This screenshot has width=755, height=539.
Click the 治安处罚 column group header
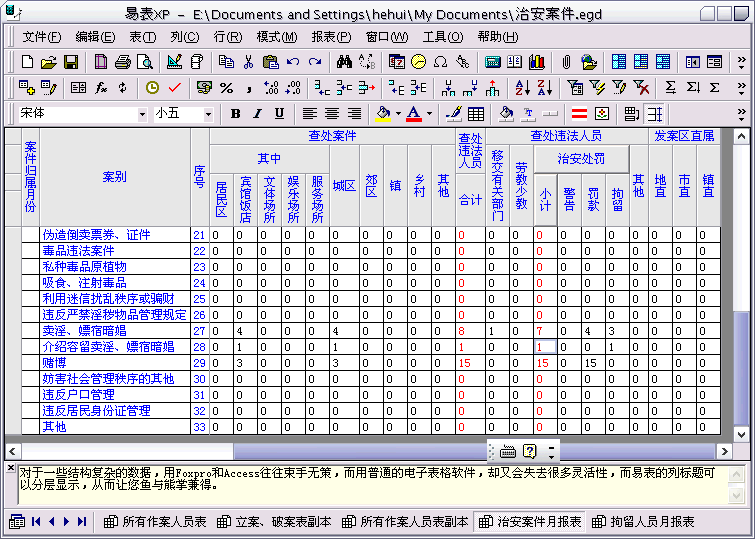(x=582, y=157)
